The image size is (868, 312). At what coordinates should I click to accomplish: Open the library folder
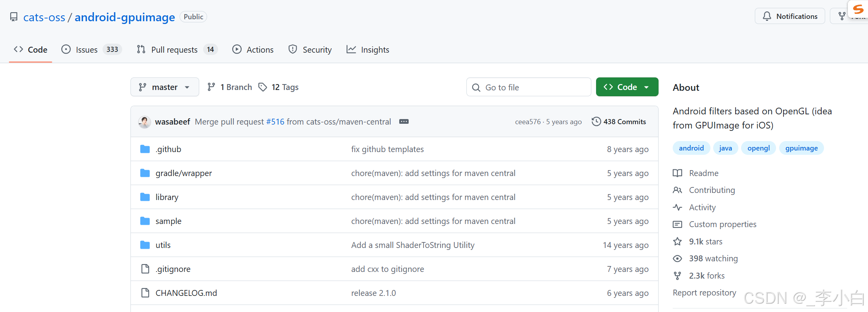click(167, 197)
